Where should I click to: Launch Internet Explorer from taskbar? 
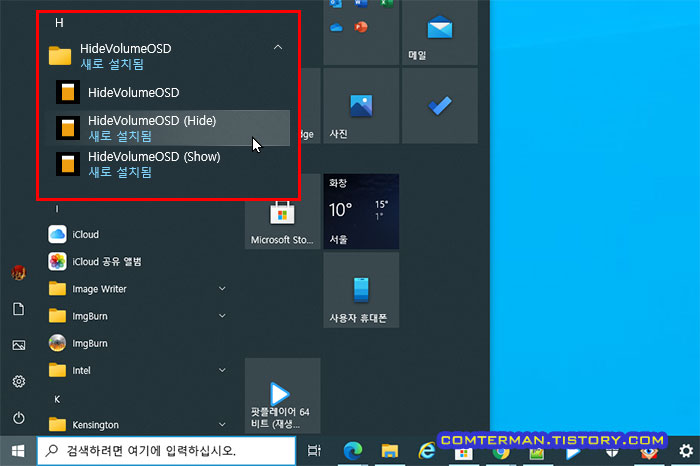pyautogui.click(x=427, y=451)
